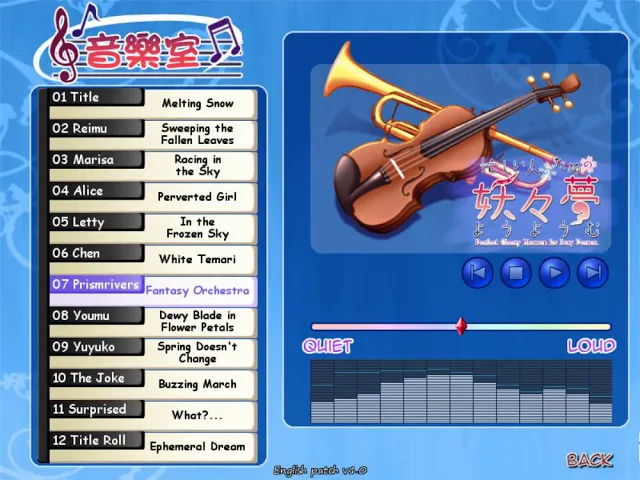Click the audio spectrum visualizer bars
This screenshot has height=480, width=640.
tap(461, 391)
